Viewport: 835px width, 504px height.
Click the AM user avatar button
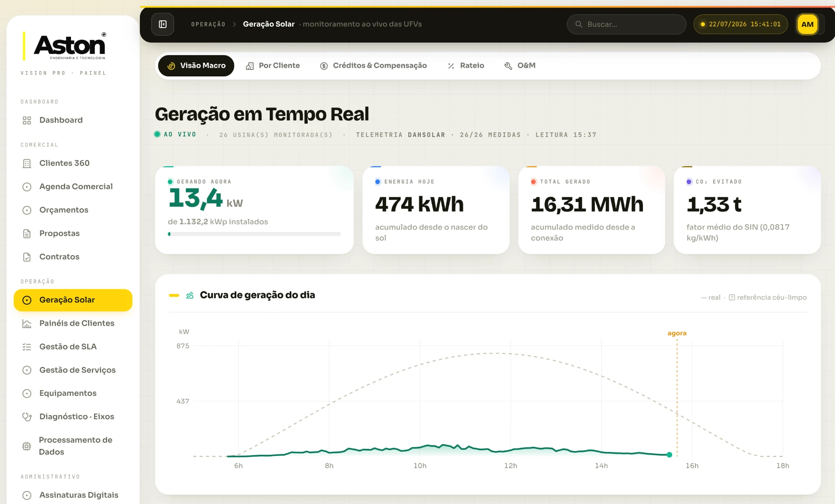click(807, 24)
